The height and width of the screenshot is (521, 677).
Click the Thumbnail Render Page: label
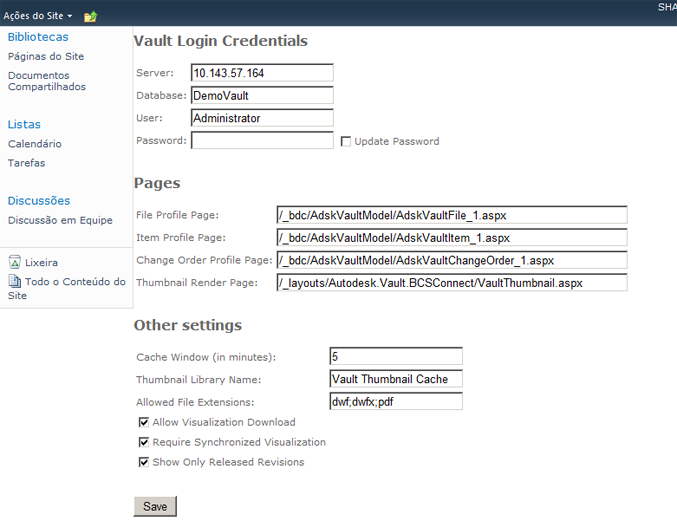pos(197,283)
